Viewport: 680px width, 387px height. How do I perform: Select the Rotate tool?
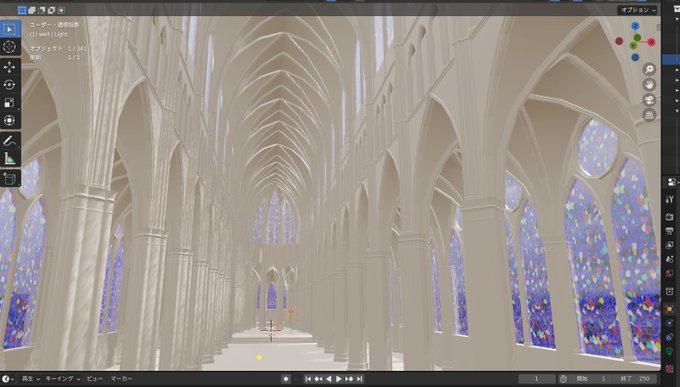point(10,85)
